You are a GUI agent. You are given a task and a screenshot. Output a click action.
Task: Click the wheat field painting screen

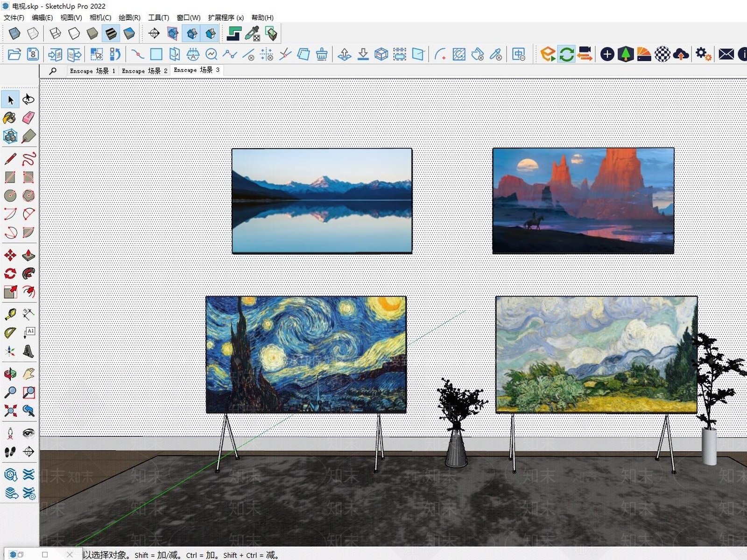point(597,355)
